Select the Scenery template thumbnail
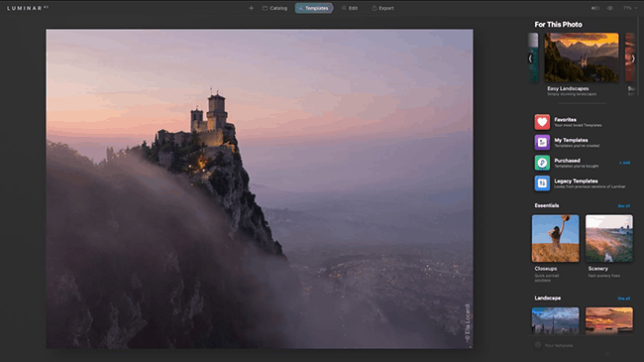The width and height of the screenshot is (644, 362). coord(609,238)
